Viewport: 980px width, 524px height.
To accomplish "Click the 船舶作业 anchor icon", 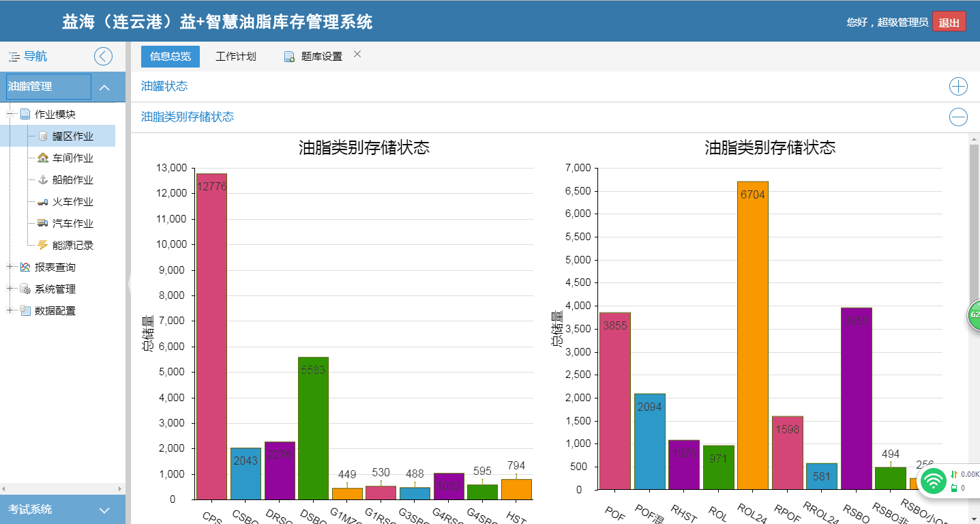I will tap(43, 180).
